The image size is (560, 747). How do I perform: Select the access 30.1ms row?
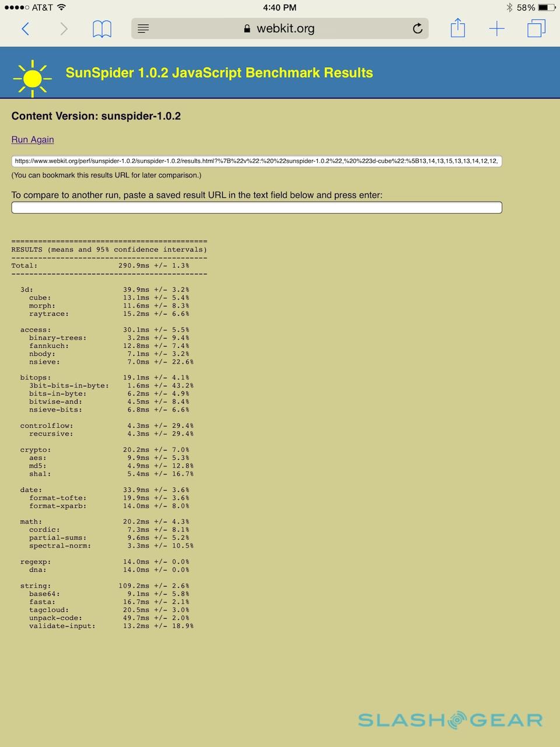click(104, 330)
